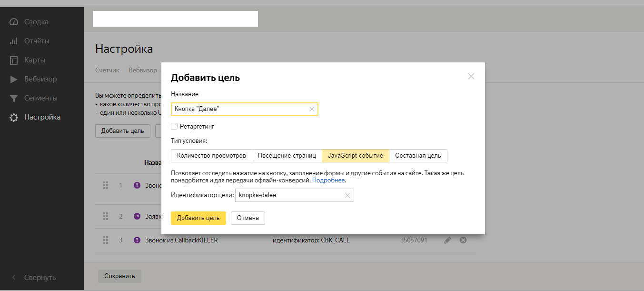
Task: Click Отмена to cancel dialog
Action: click(248, 218)
